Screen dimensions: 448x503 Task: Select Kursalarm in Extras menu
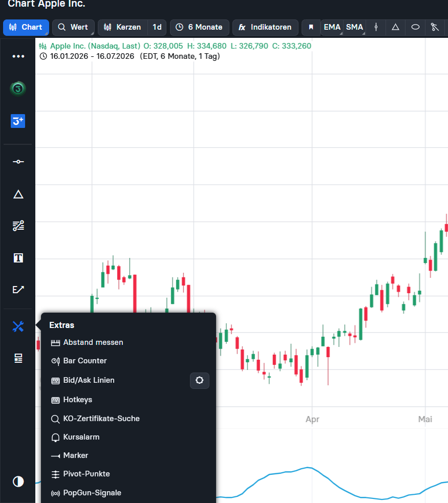tap(129, 437)
